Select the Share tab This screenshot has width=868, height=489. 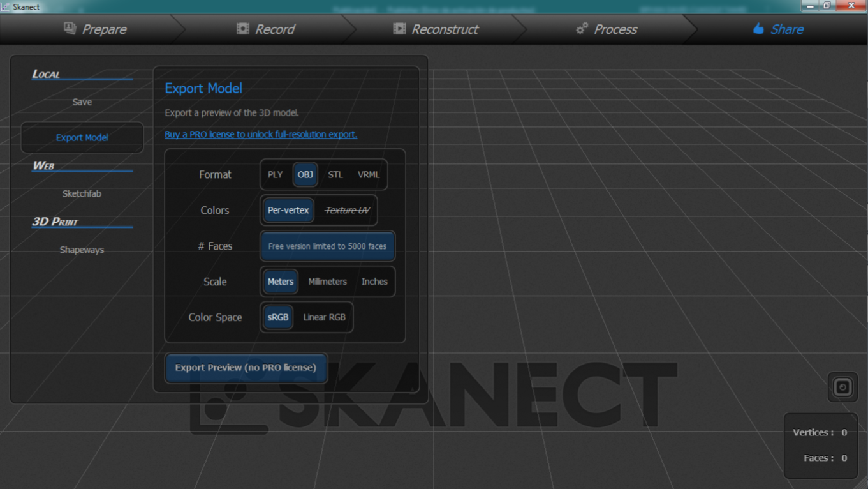click(777, 29)
